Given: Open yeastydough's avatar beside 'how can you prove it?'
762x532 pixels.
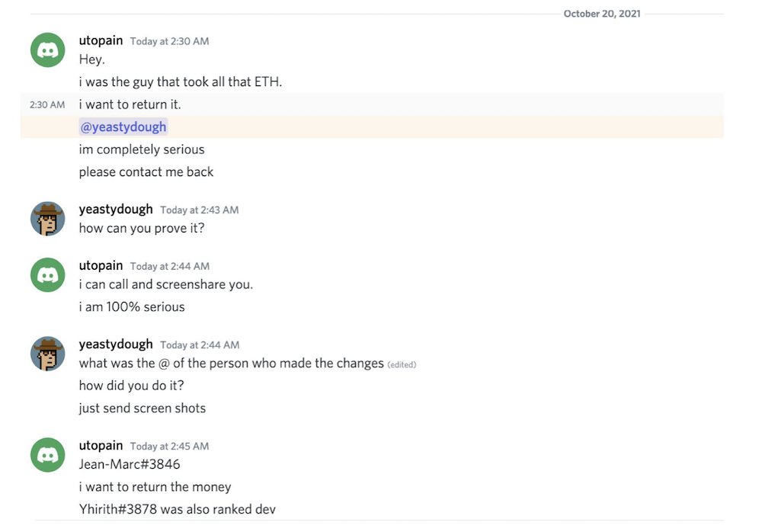Looking at the screenshot, I should [x=47, y=218].
